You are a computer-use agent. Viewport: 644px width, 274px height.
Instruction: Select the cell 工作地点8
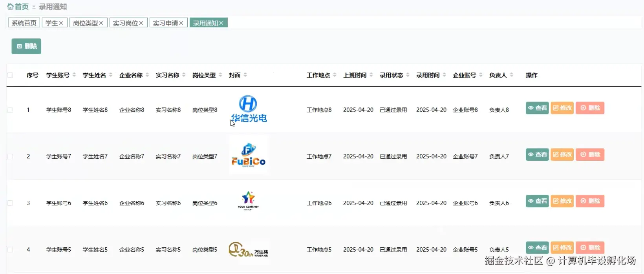[319, 110]
